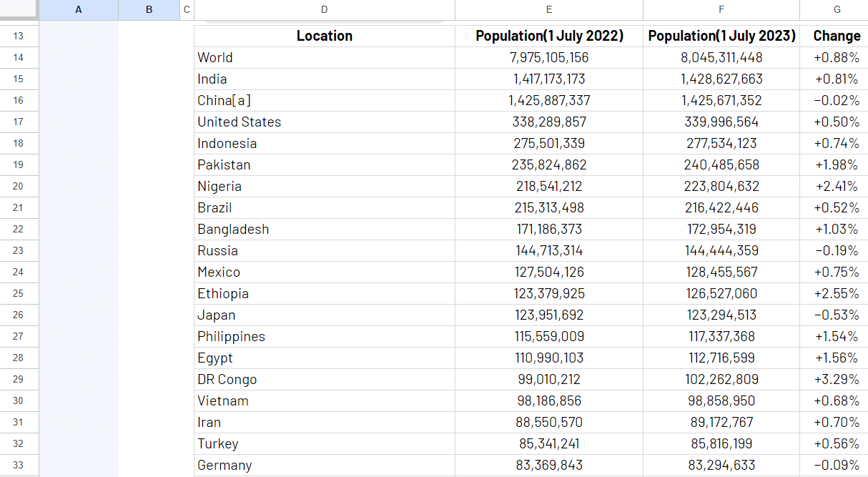The image size is (868, 477).
Task: Click the India location cell
Action: tap(324, 79)
